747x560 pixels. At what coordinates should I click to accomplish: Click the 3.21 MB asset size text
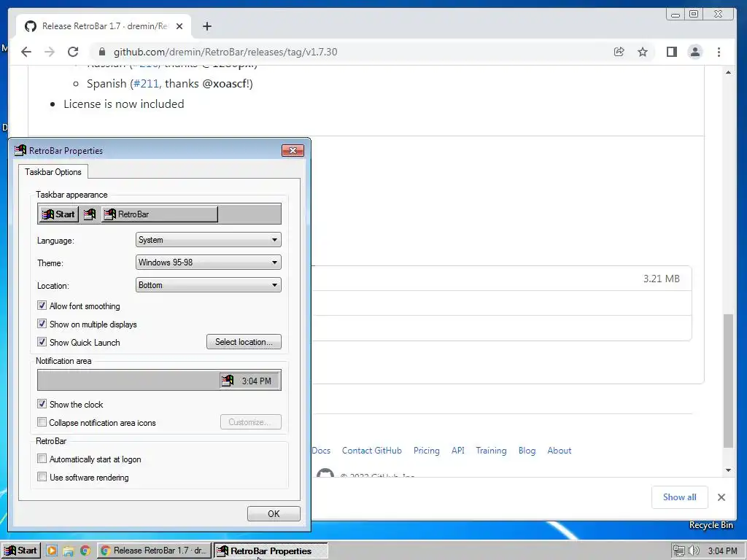pyautogui.click(x=661, y=279)
